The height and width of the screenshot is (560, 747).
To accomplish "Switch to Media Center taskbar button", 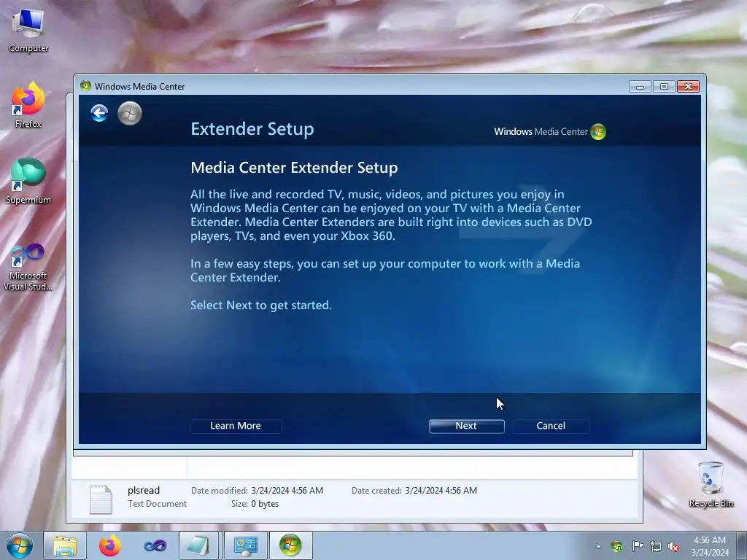I will pos(290,545).
